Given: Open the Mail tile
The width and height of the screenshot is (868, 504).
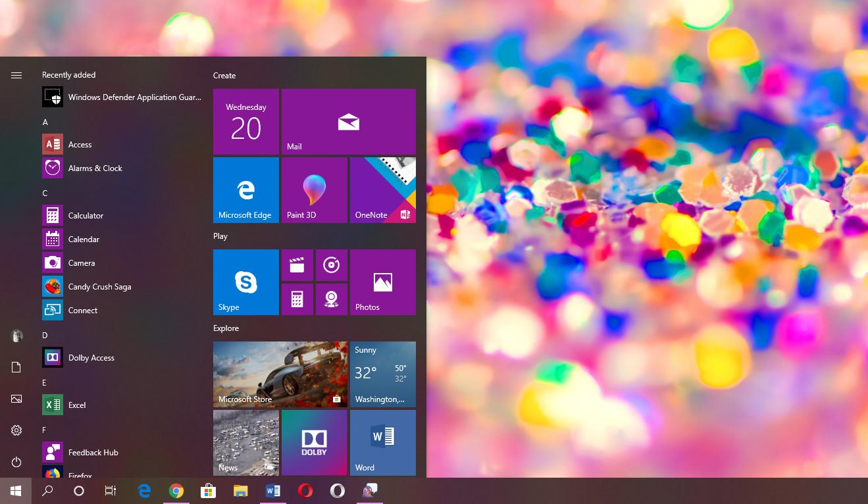Looking at the screenshot, I should pos(349,122).
